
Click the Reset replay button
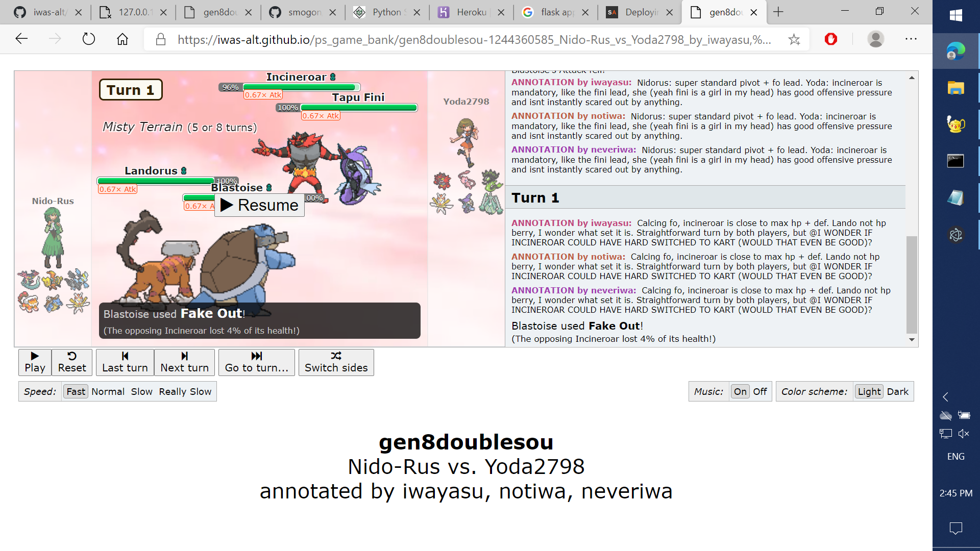(x=72, y=362)
